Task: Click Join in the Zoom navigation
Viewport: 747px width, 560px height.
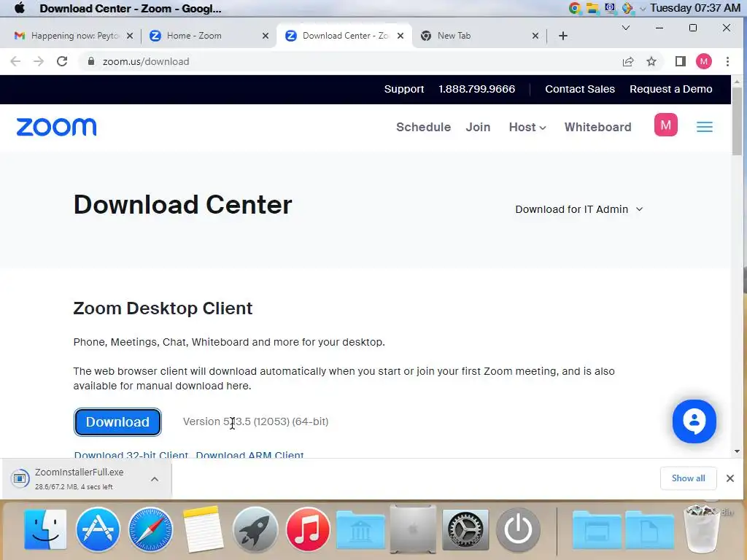Action: click(x=478, y=127)
